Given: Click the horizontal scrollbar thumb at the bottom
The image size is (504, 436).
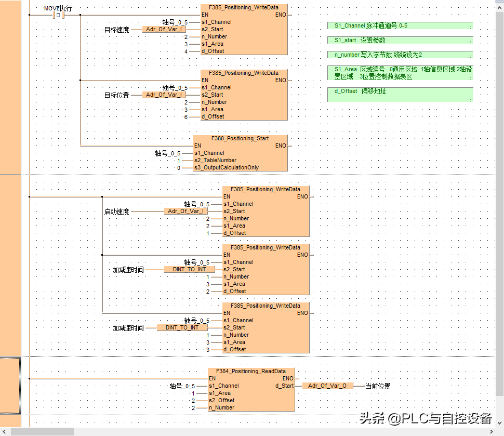Looking at the screenshot, I should [42, 432].
